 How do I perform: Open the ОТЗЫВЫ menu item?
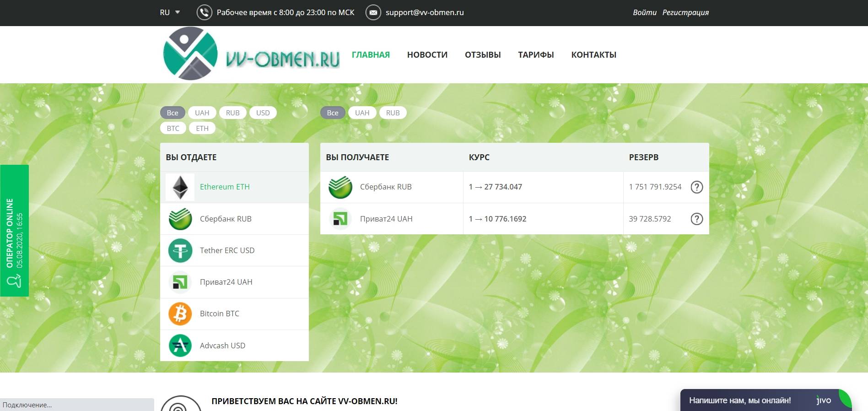click(x=483, y=55)
